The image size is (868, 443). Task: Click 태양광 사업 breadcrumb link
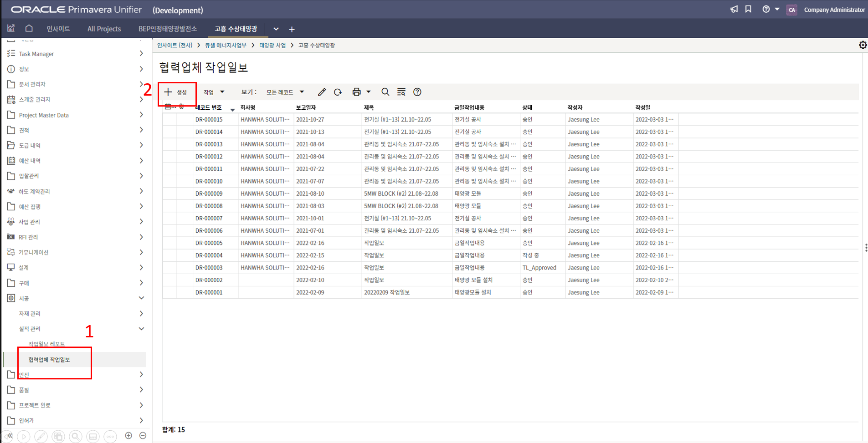[x=272, y=45]
